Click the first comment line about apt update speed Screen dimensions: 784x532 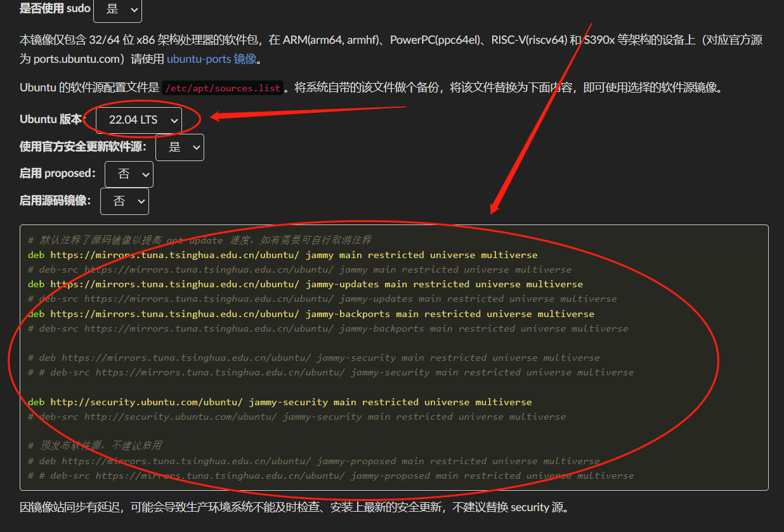[x=199, y=240]
